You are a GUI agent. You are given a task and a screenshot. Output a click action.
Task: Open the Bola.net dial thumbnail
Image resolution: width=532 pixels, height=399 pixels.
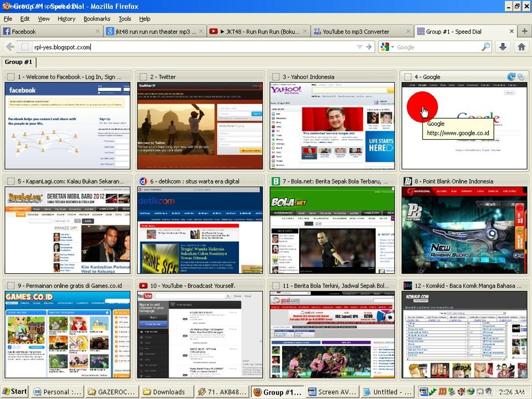(x=332, y=230)
